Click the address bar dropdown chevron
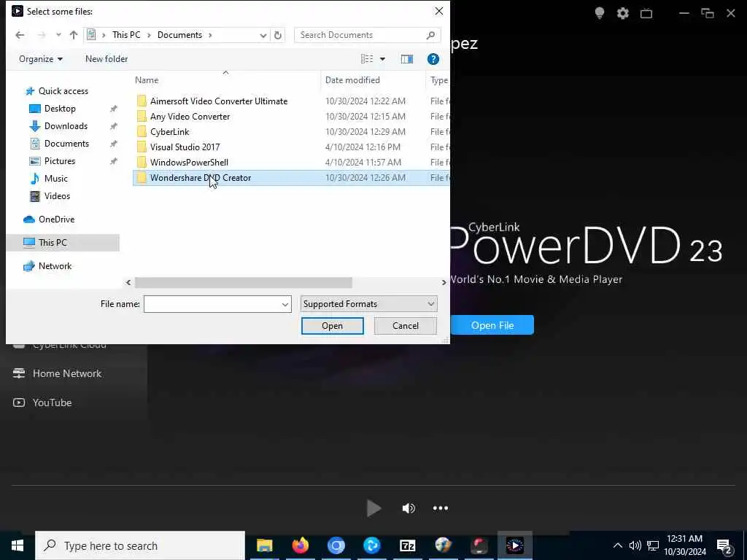 [263, 35]
